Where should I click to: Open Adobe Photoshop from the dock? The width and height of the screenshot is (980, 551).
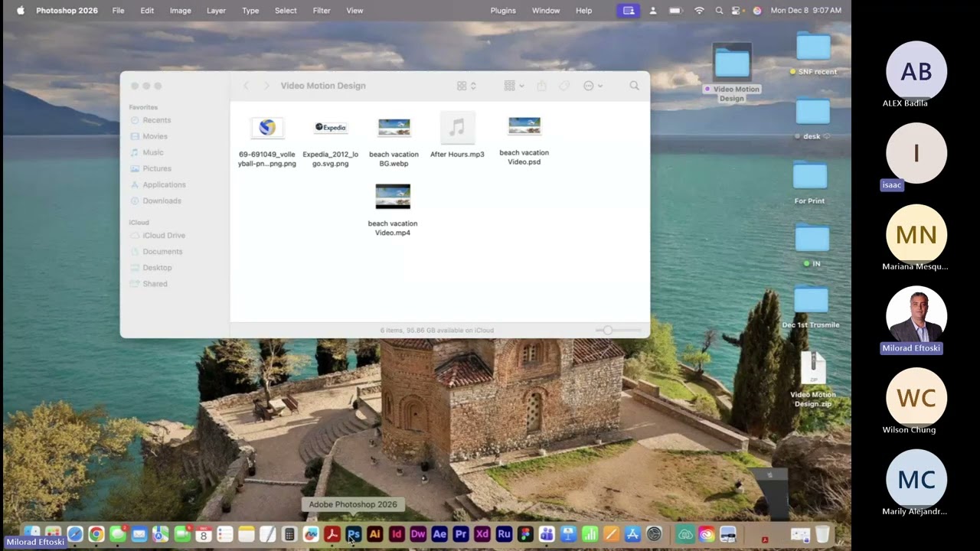353,534
